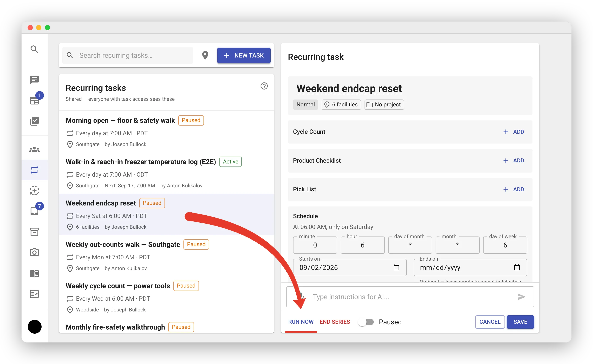Focus the Search recurring tasks field

click(127, 55)
